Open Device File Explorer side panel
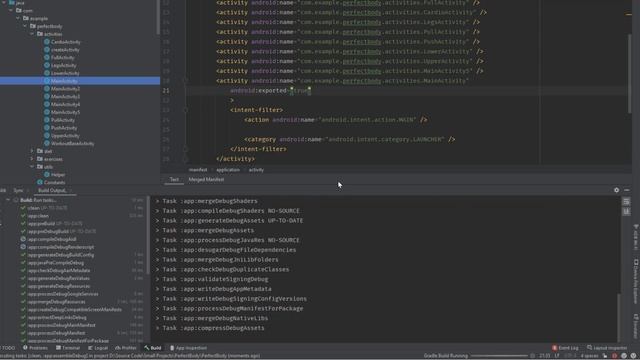This screenshot has height=360, width=640. 636,282
